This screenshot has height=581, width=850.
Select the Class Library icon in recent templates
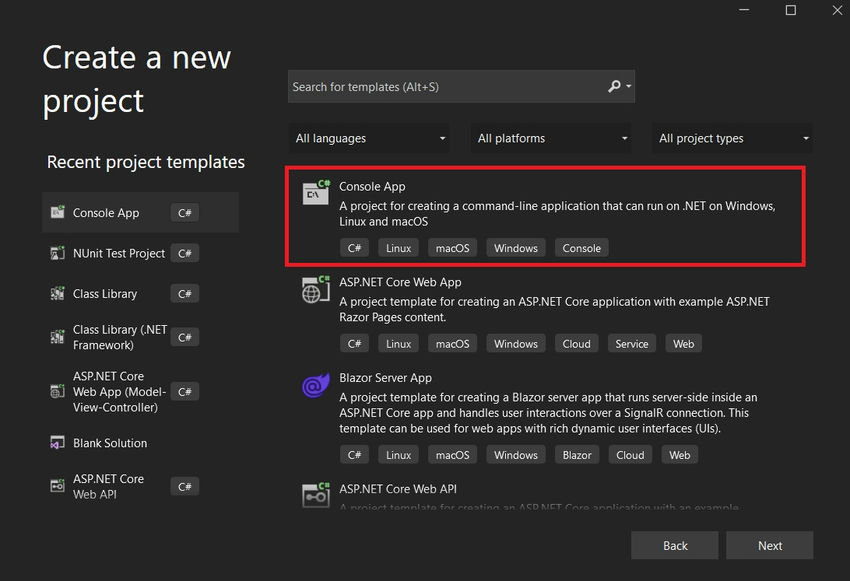[x=58, y=293]
